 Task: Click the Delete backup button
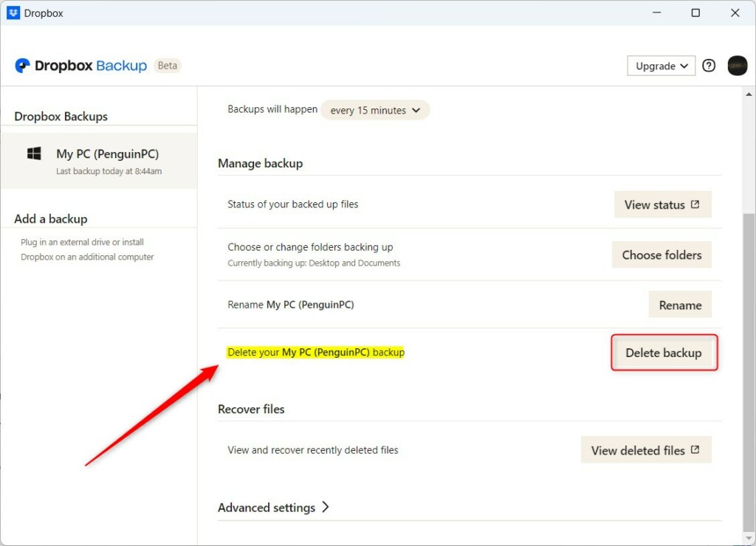(x=664, y=353)
